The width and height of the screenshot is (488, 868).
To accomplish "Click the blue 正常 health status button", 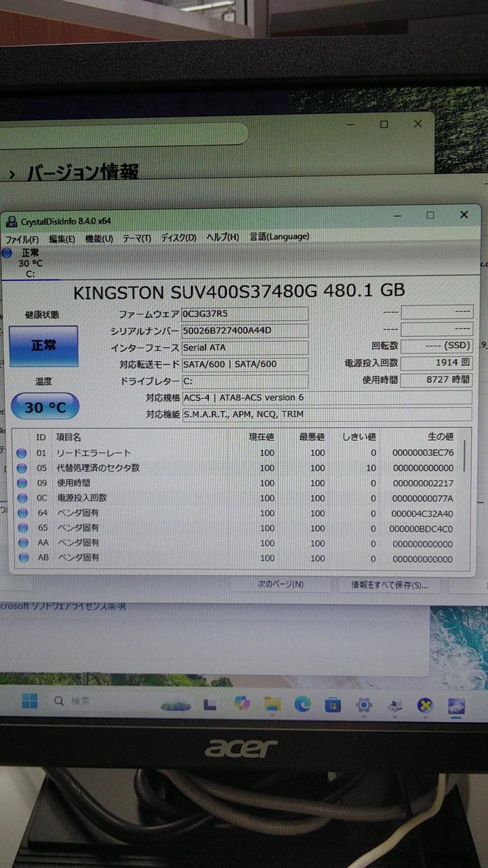I will pyautogui.click(x=43, y=346).
